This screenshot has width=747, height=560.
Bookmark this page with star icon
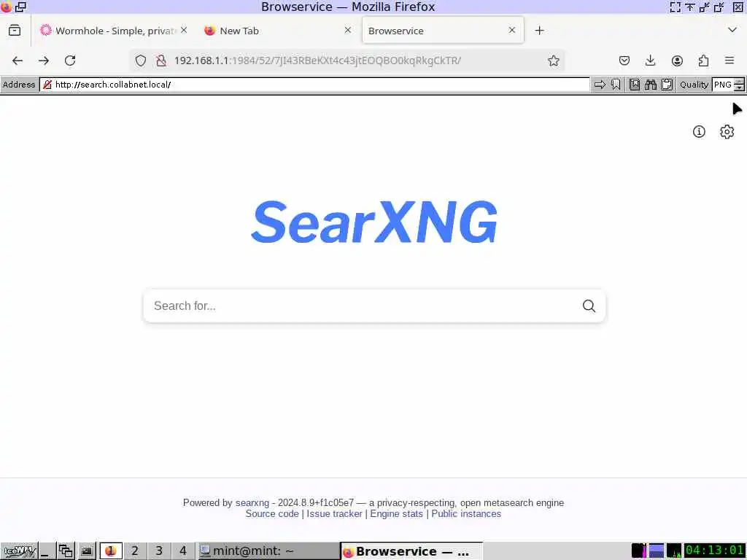(x=553, y=61)
